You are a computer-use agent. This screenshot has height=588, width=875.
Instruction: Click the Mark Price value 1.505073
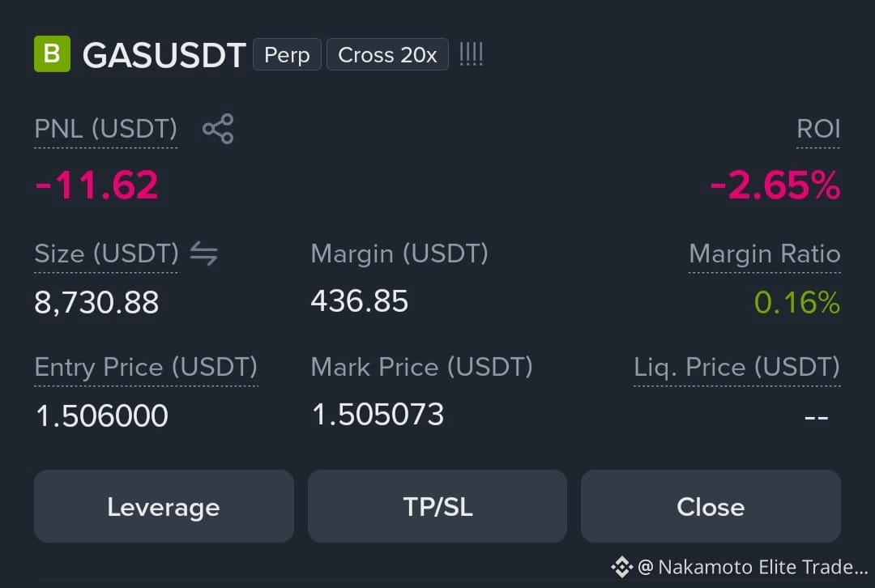pyautogui.click(x=378, y=415)
